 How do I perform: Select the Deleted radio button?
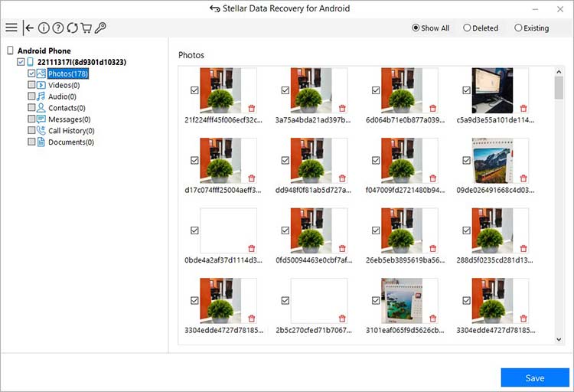click(x=467, y=28)
